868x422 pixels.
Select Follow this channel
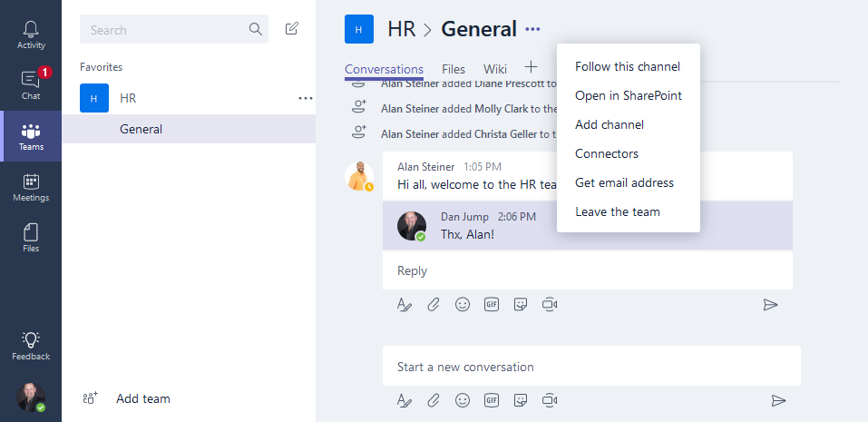[628, 66]
